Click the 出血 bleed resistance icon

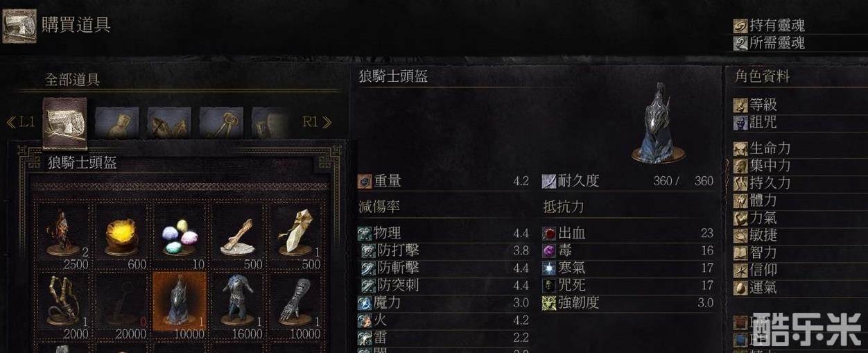550,234
